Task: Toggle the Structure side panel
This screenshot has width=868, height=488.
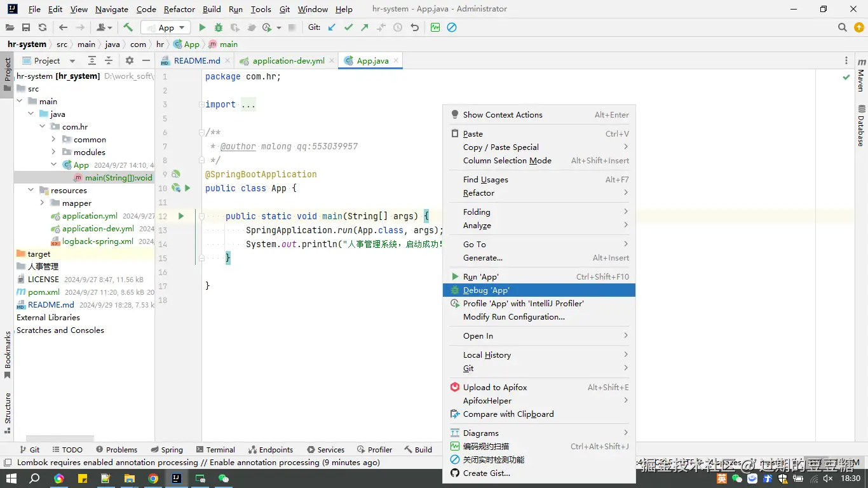Action: click(8, 410)
